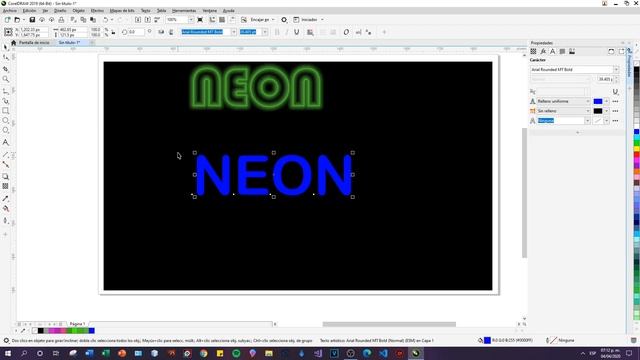Viewport: 640px width, 360px height.
Task: Toggle scroll mode icon in Propiedades
Action: [x=611, y=51]
